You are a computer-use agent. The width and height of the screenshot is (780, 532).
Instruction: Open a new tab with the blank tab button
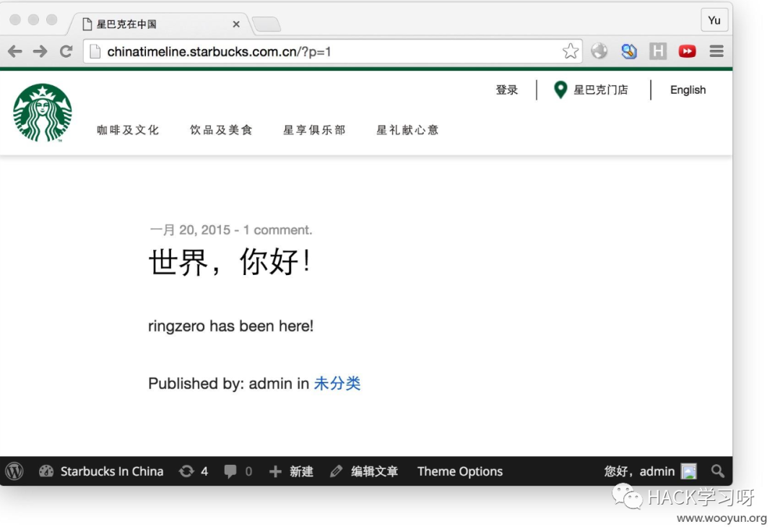tap(266, 24)
